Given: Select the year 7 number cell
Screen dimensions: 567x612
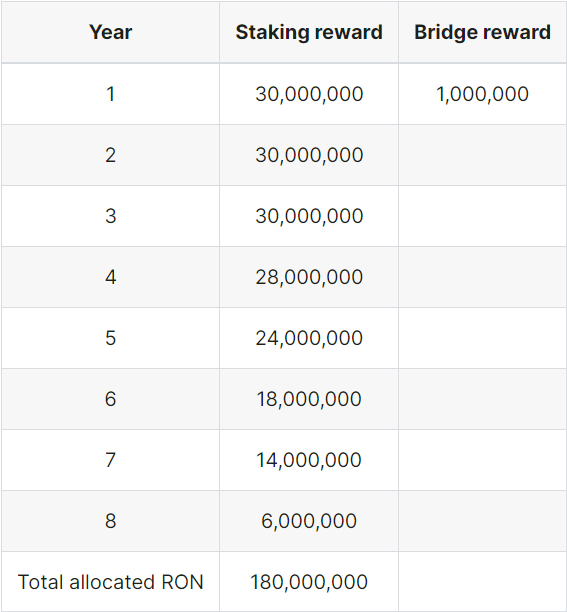Looking at the screenshot, I should 110,460.
